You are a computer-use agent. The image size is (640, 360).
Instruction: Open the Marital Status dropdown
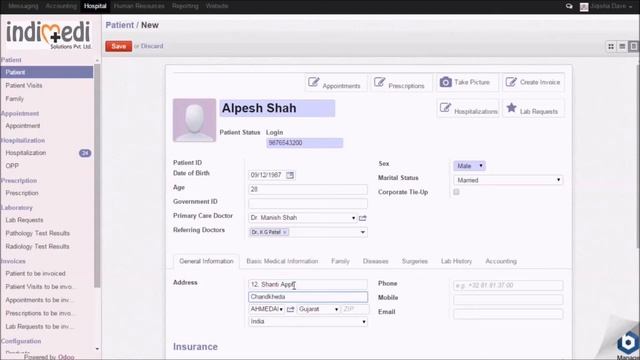point(508,180)
